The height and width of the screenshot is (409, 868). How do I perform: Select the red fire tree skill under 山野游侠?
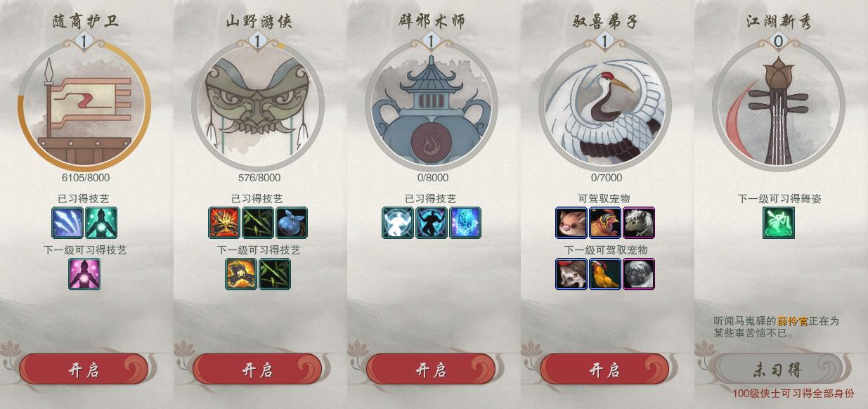pos(224,223)
